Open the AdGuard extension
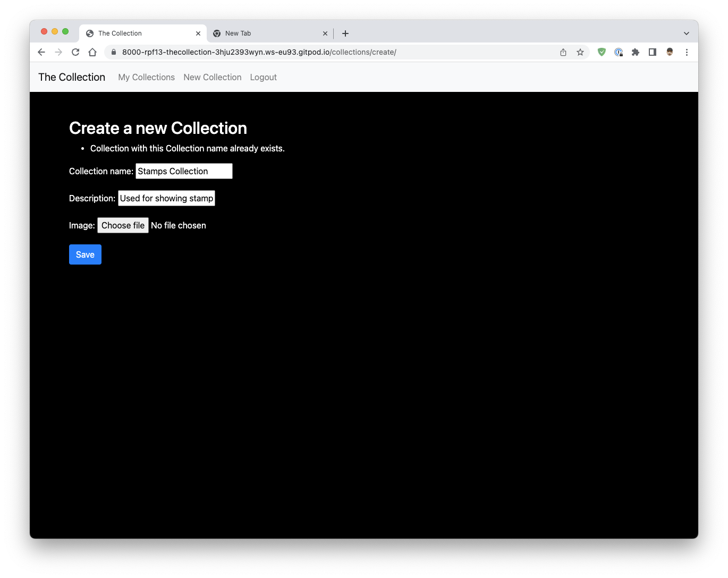Screen dimensions: 728x578 (601, 52)
